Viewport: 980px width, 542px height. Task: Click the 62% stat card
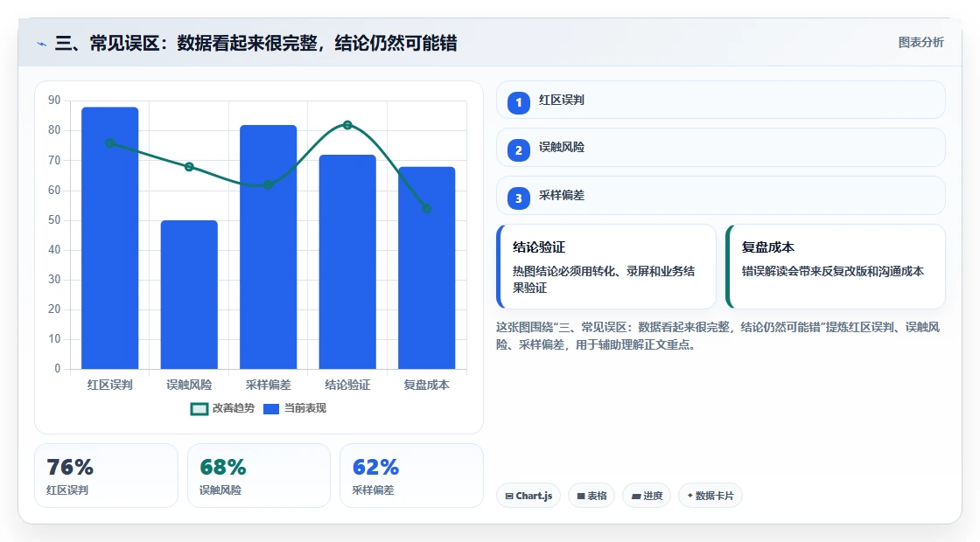tap(411, 476)
